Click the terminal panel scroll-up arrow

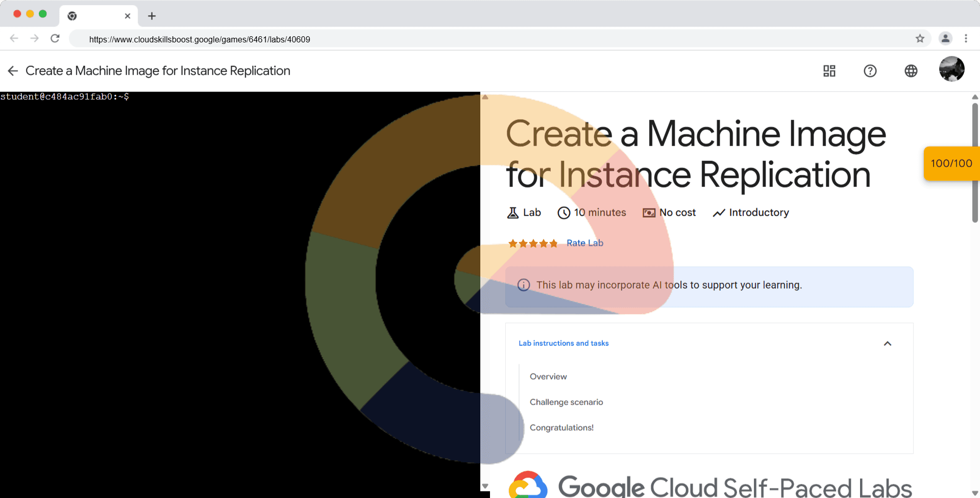click(485, 97)
